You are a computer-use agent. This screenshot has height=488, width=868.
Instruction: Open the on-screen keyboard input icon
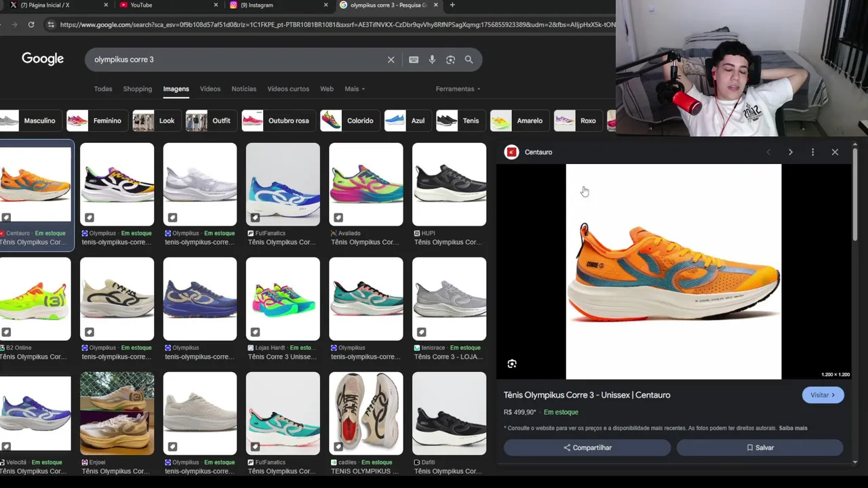414,60
